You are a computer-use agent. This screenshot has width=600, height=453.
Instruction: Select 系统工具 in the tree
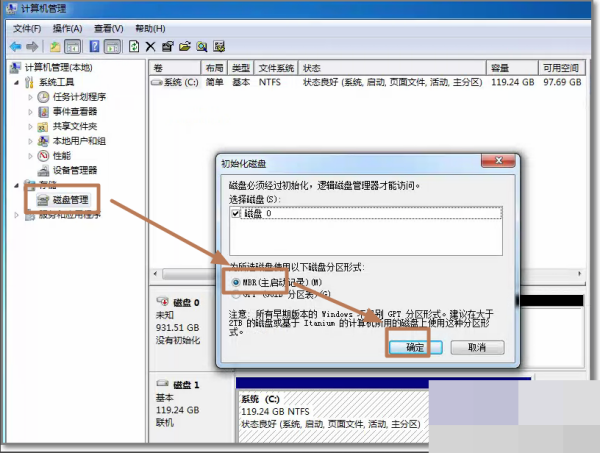click(56, 82)
